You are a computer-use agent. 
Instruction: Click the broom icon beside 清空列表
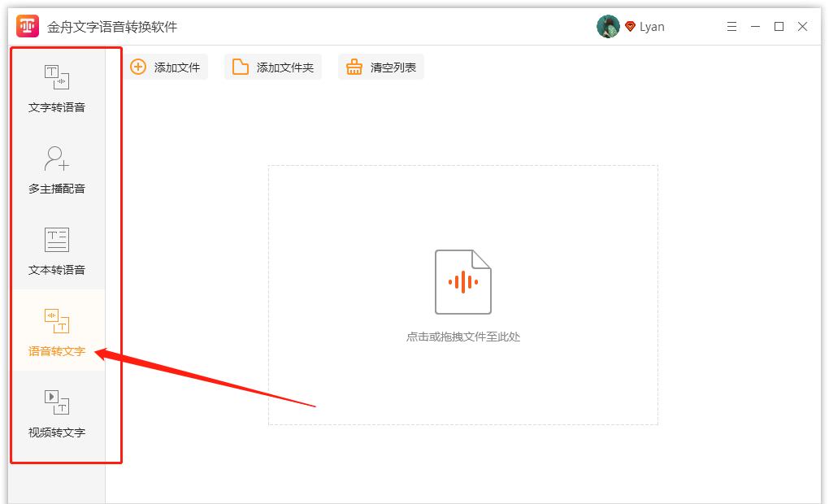click(x=353, y=67)
